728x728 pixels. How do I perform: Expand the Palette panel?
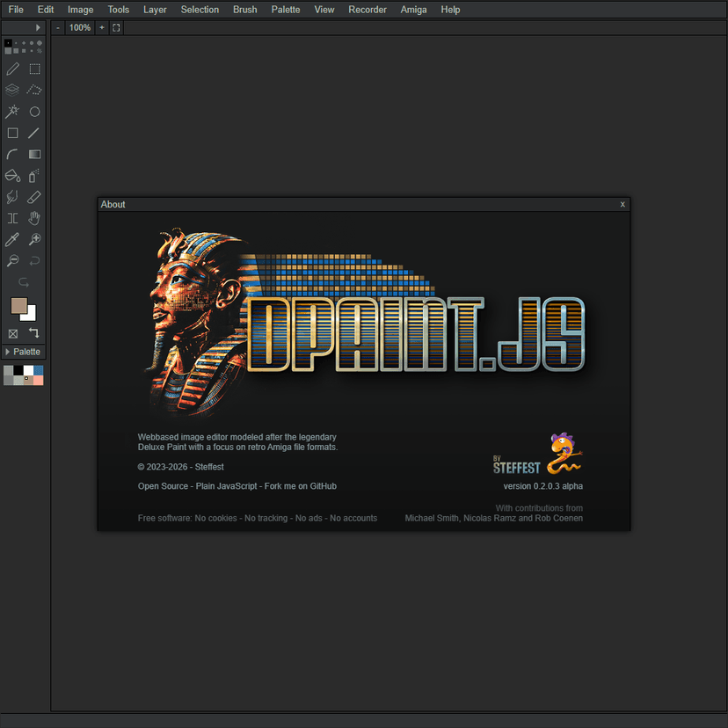[22, 352]
